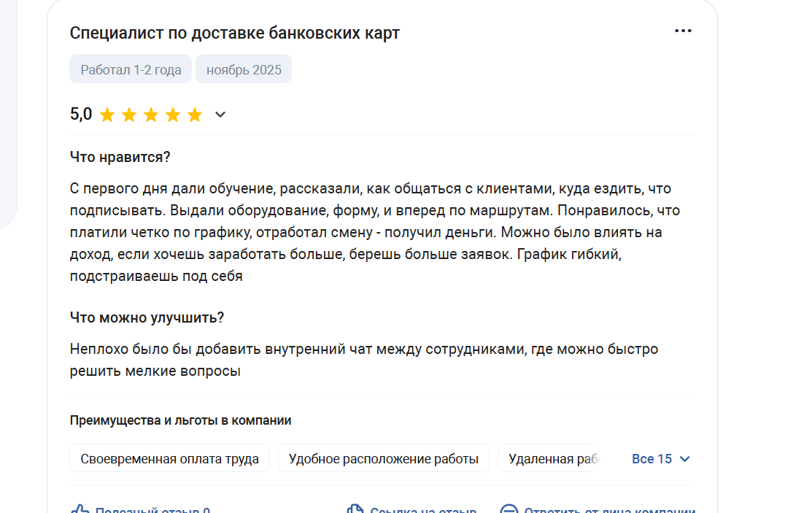
Task: Click the thumbs-up helpful review icon
Action: pos(80,509)
